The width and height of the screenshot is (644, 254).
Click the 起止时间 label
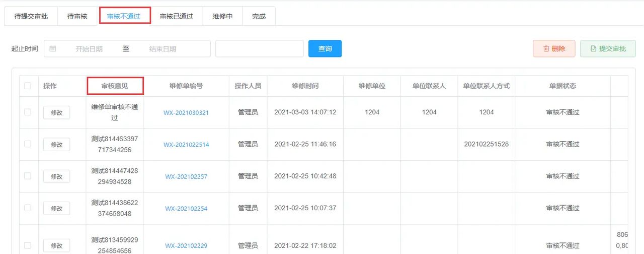point(25,49)
